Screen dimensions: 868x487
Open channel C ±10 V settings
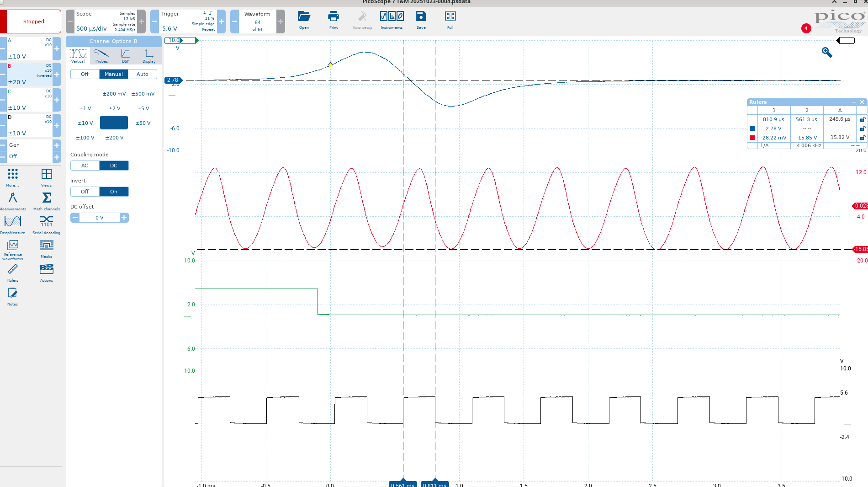30,100
